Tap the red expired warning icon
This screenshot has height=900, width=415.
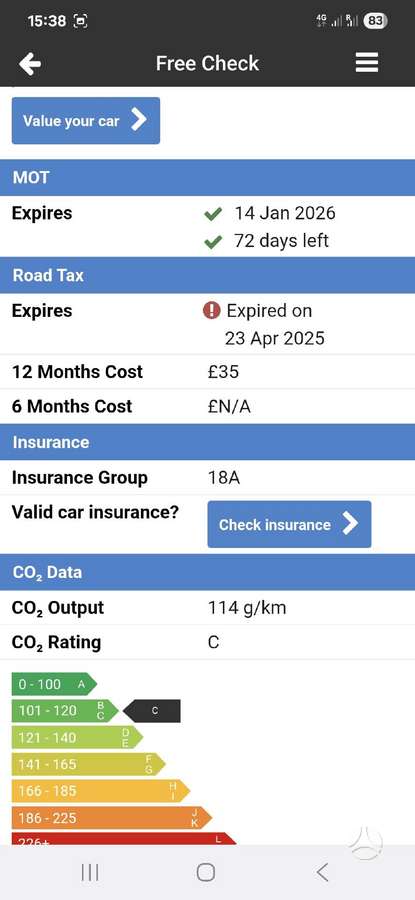(x=211, y=311)
